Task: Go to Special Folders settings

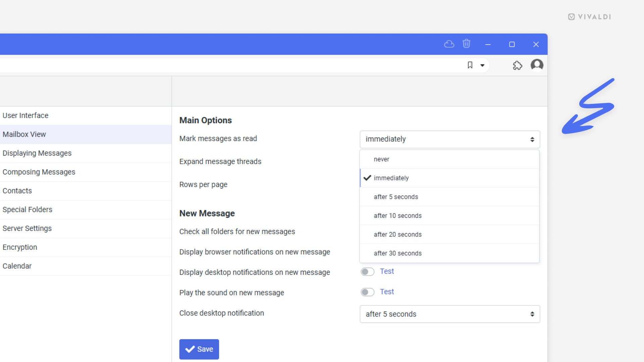Action: click(86, 209)
